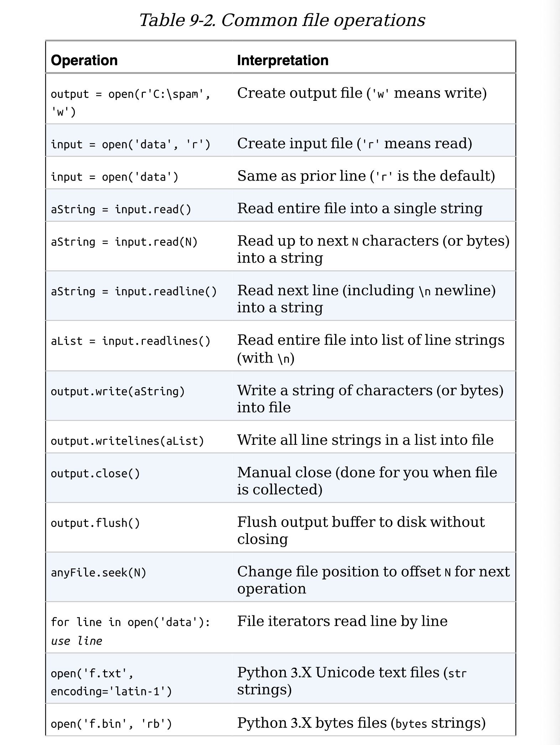Click the code aList = input.readlines()
The image size is (560, 745).
tap(131, 341)
